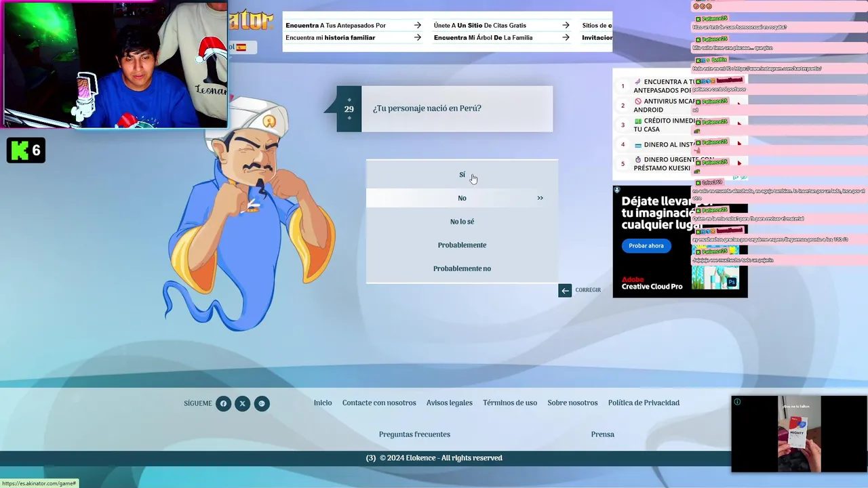Click the chat username 'Criss369'
This screenshot has width=868, height=488.
pyautogui.click(x=712, y=182)
